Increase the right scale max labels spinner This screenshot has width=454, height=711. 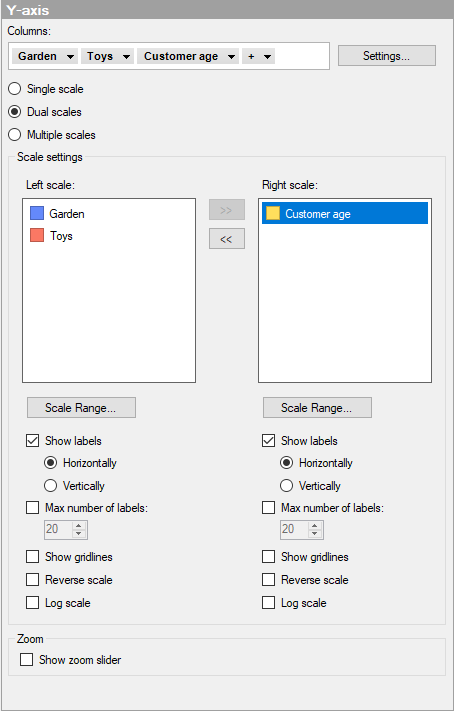click(x=315, y=526)
